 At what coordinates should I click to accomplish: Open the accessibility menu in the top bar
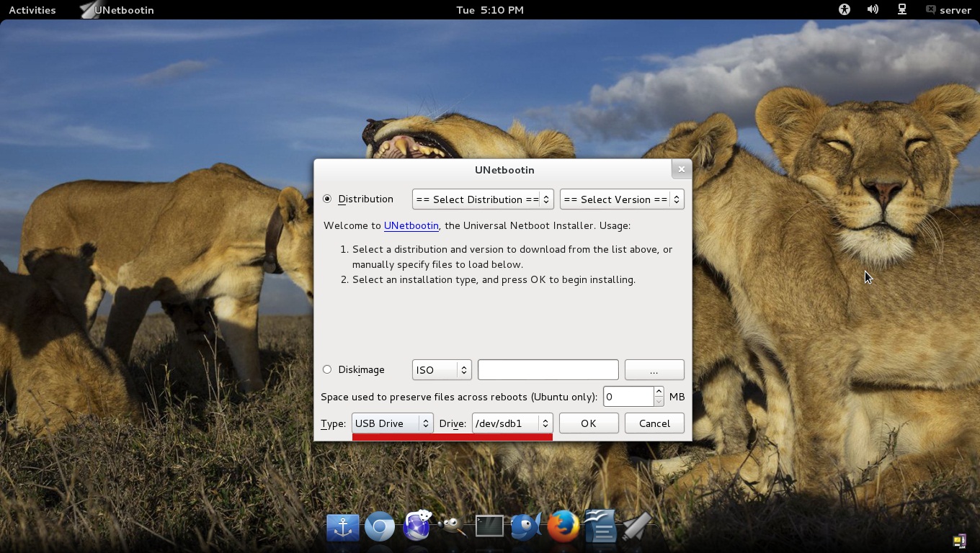click(x=844, y=10)
